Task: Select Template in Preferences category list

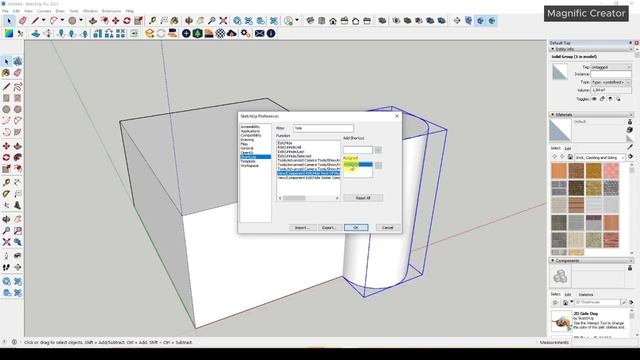Action: 248,161
